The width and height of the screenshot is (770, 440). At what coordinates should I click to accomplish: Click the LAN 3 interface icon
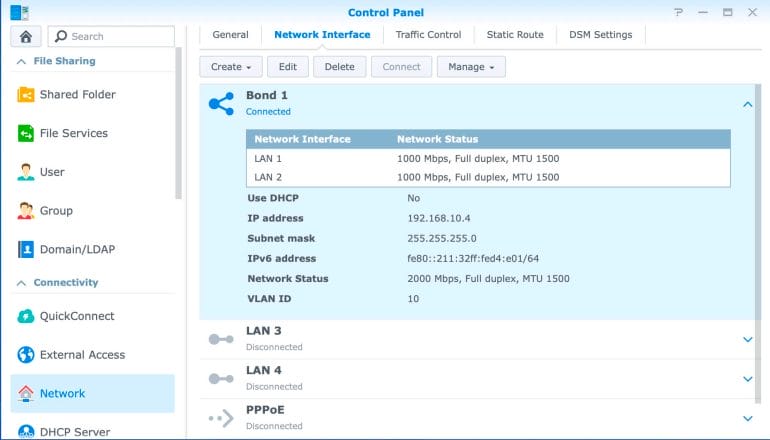point(221,339)
